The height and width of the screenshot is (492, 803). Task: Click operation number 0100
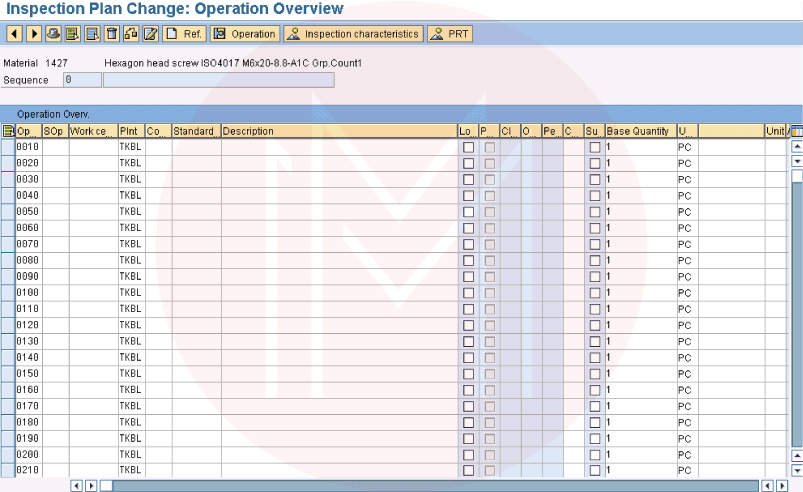click(x=28, y=293)
